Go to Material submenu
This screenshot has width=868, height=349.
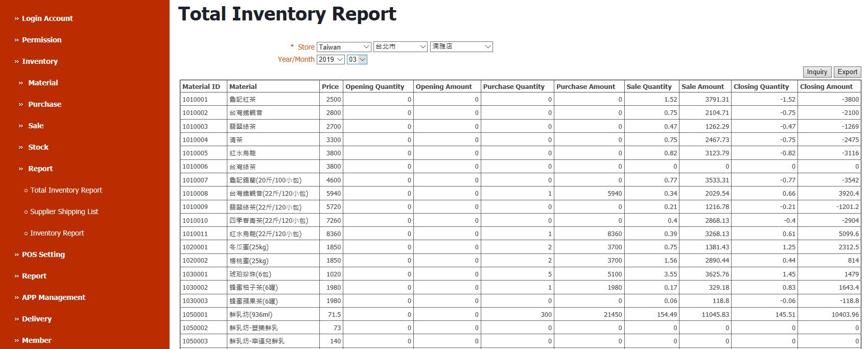point(43,83)
